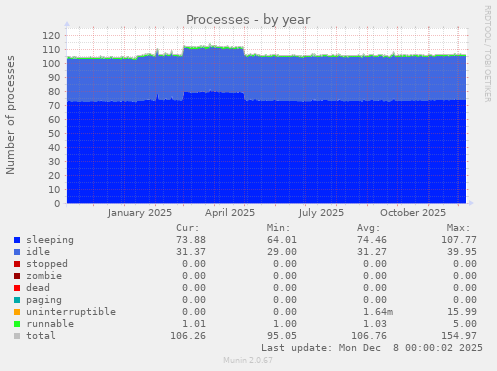Click the 'Processes - by year' title
The width and height of the screenshot is (497, 371).
[x=248, y=20]
